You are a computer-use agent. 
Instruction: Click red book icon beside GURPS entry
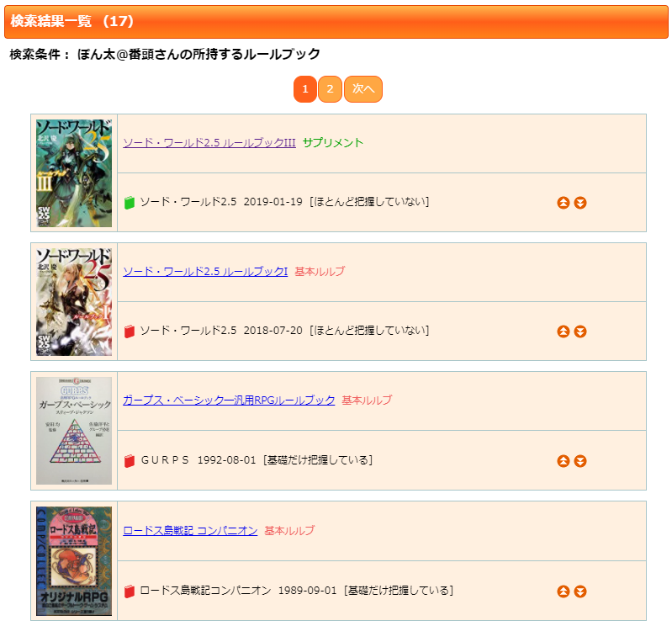click(130, 461)
